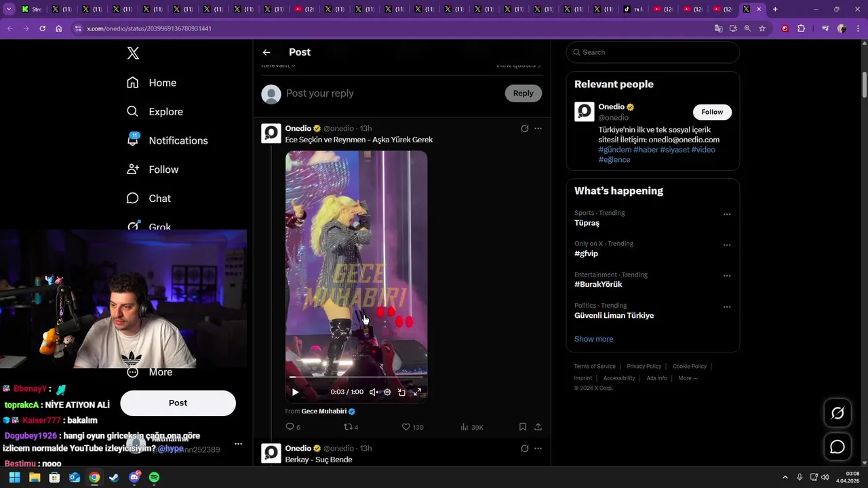Open Spotify from the taskbar

point(154,477)
